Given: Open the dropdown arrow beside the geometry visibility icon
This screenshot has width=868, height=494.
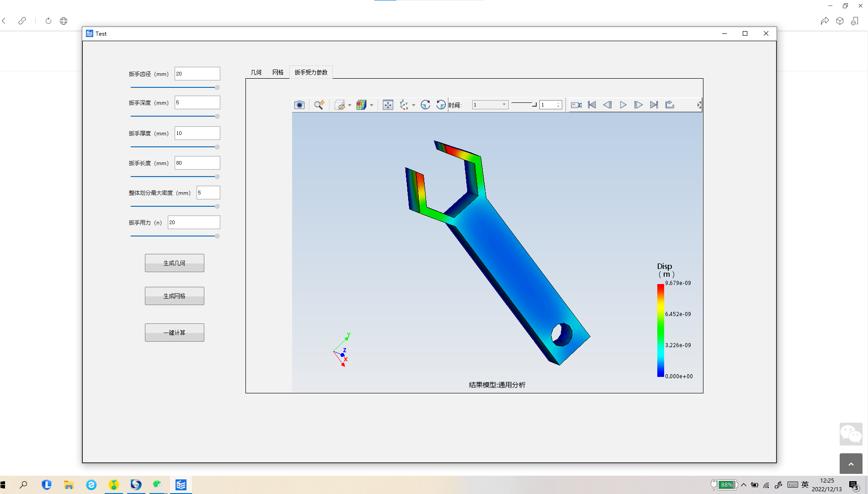Looking at the screenshot, I should [350, 105].
